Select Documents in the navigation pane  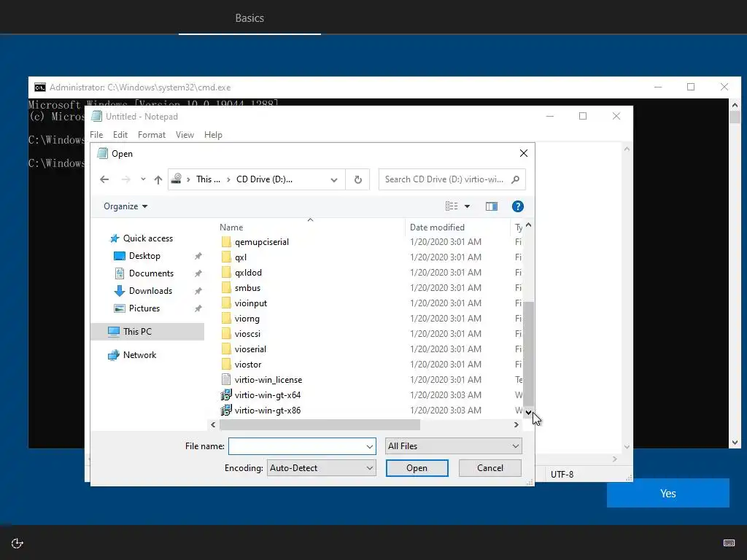coord(151,273)
